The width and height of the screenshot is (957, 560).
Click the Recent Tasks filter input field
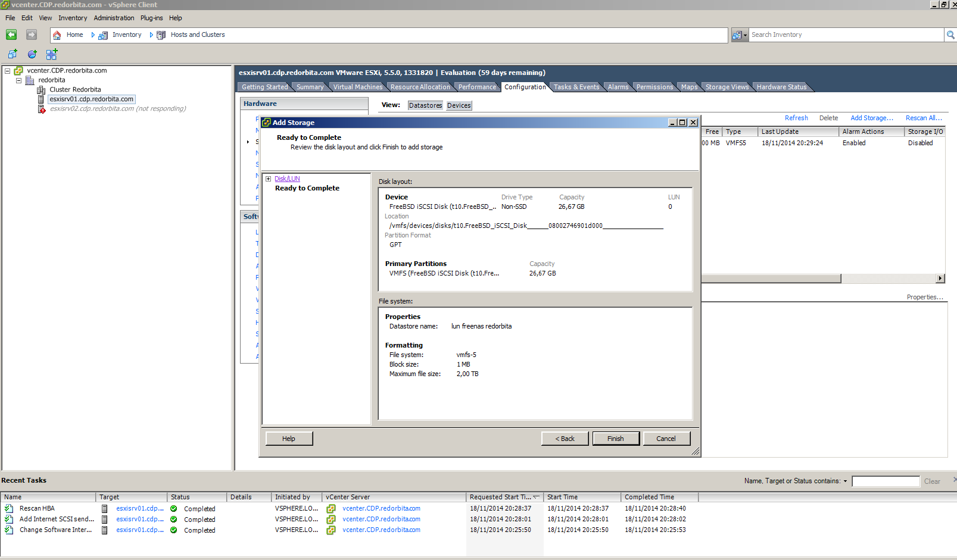point(885,481)
